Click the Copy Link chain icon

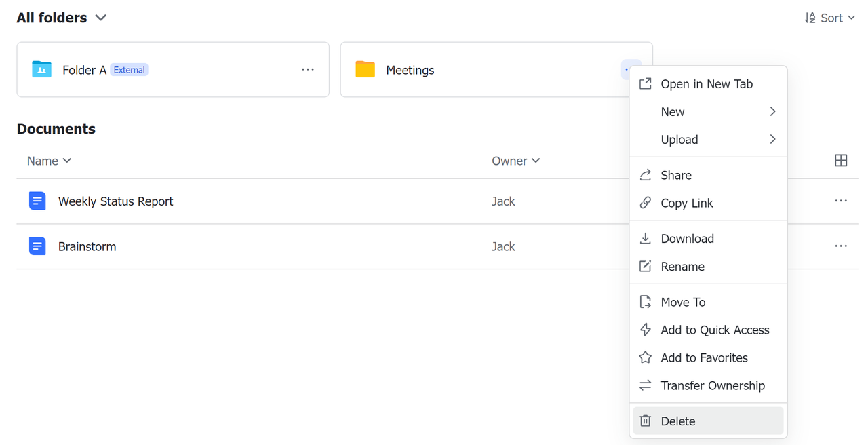(645, 203)
